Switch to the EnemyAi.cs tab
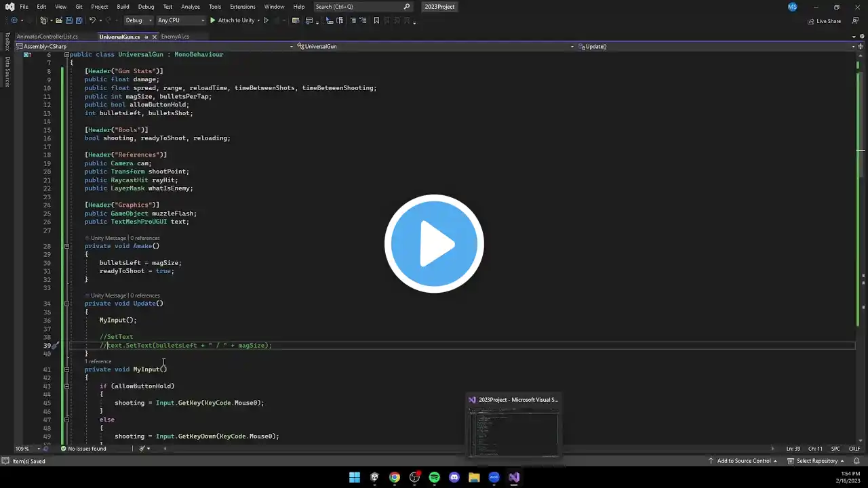The image size is (868, 488). (x=175, y=37)
